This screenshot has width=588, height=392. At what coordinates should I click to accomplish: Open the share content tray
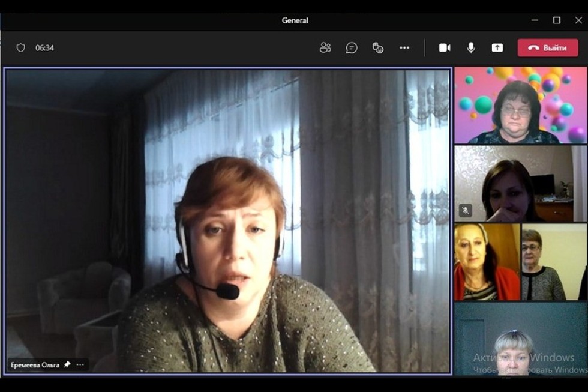coord(497,48)
